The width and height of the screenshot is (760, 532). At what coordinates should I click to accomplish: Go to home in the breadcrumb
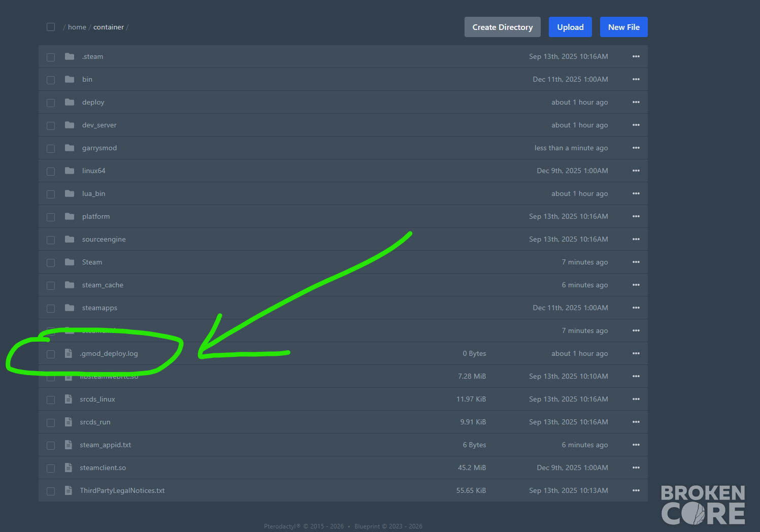tap(77, 27)
